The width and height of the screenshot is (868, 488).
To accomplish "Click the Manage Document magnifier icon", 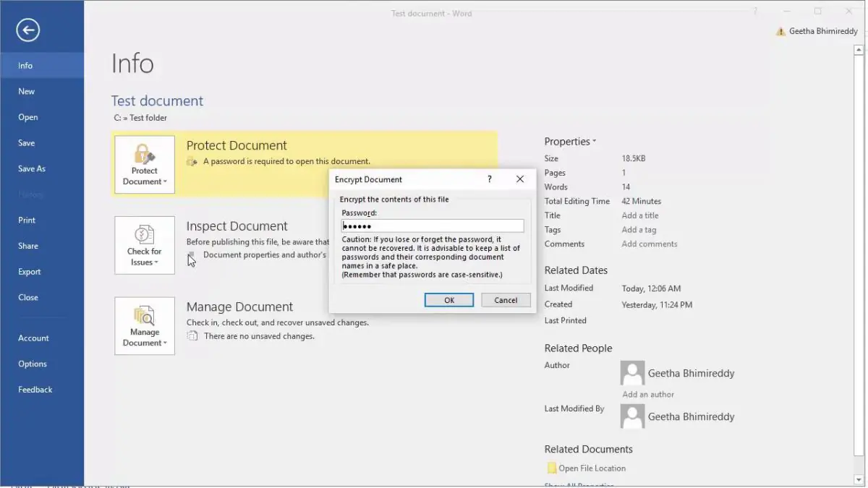I will (144, 316).
